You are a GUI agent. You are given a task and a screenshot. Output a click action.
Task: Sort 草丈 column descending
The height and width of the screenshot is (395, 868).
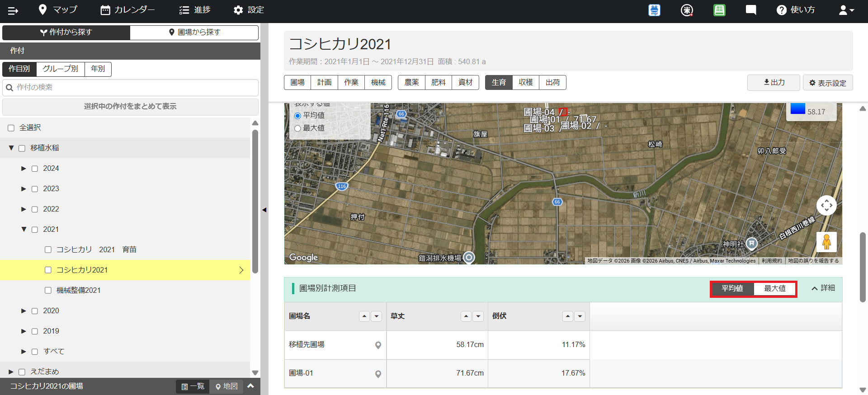tap(478, 316)
